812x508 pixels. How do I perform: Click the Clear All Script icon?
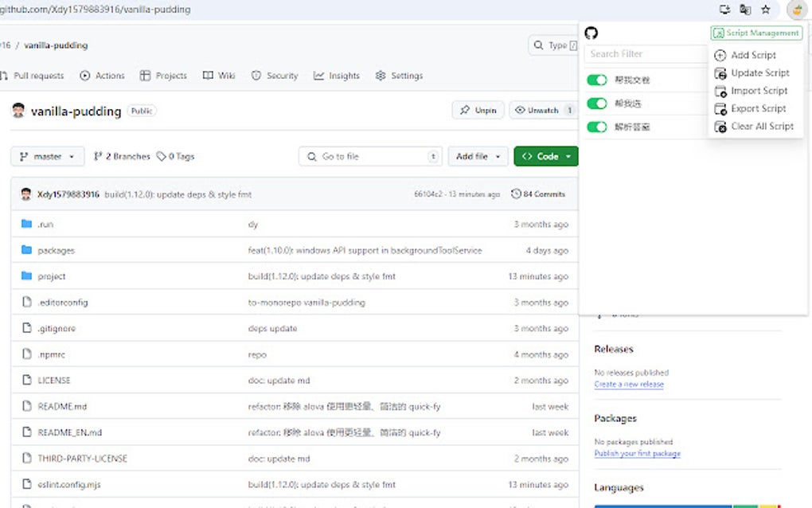tap(719, 126)
